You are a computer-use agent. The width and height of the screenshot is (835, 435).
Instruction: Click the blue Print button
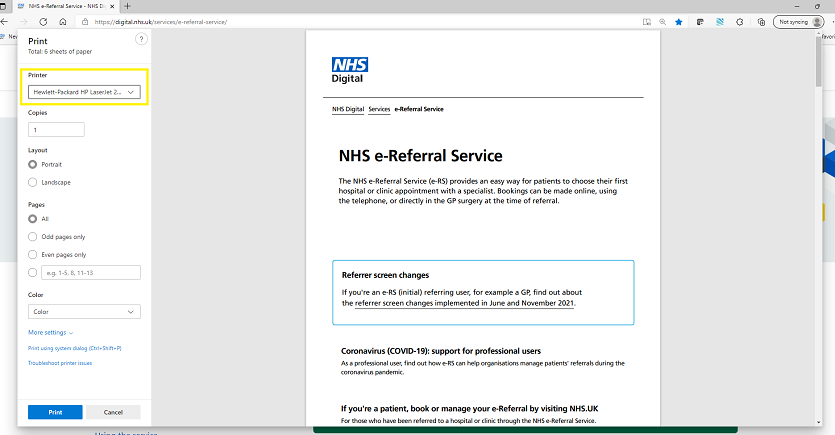[55, 412]
